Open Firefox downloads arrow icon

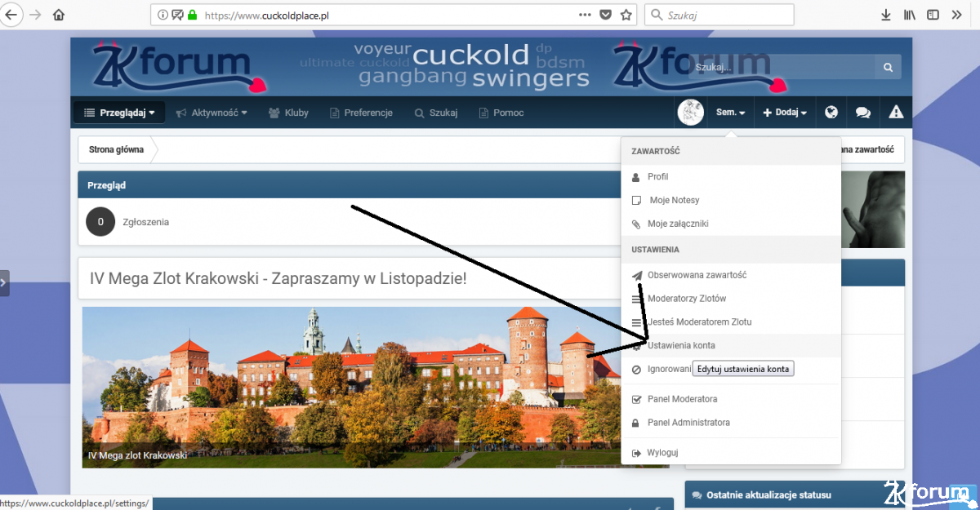point(886,15)
